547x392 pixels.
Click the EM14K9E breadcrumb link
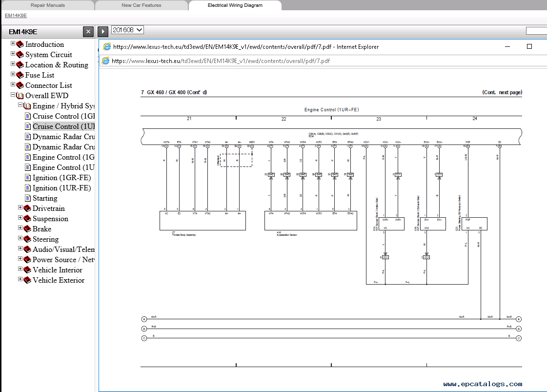tap(16, 16)
